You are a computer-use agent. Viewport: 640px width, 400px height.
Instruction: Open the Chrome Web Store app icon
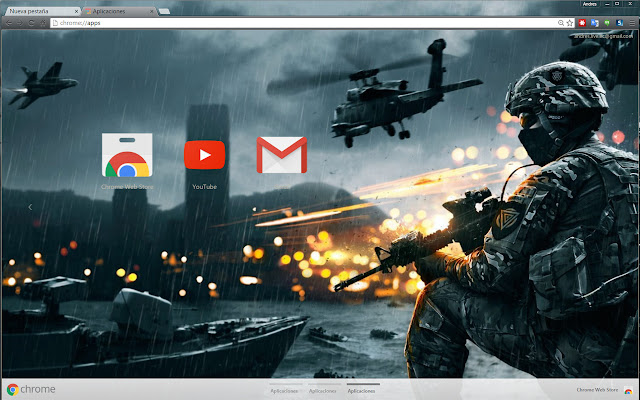point(127,155)
